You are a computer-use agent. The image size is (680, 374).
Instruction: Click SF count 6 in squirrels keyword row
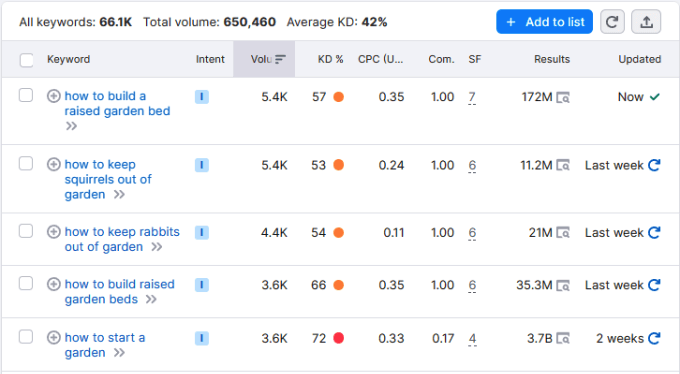pos(472,166)
